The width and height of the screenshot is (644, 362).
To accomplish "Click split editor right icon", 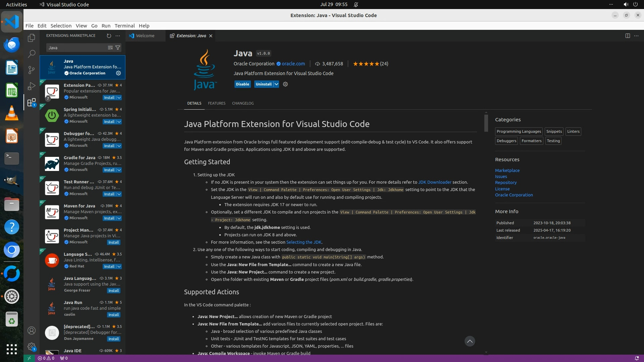I will (x=628, y=36).
